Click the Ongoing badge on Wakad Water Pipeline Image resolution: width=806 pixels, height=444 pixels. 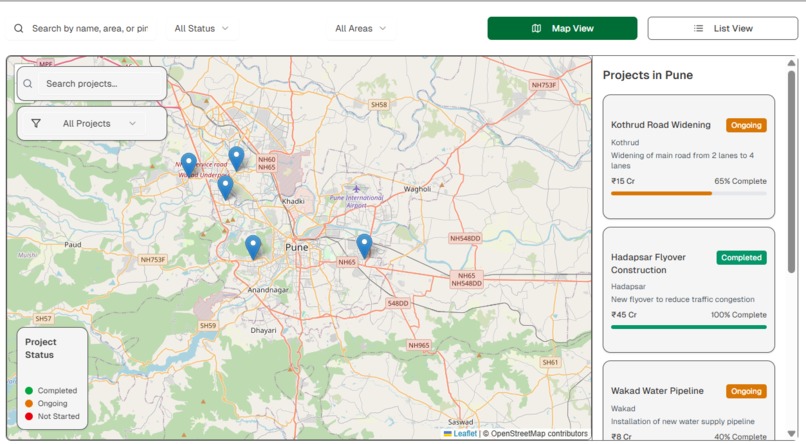click(x=746, y=391)
